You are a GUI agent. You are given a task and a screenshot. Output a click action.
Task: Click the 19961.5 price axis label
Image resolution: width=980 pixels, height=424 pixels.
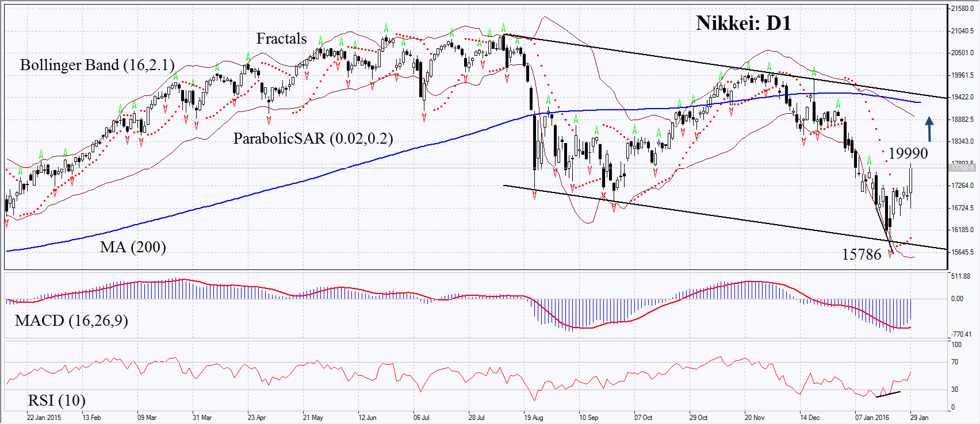[962, 75]
